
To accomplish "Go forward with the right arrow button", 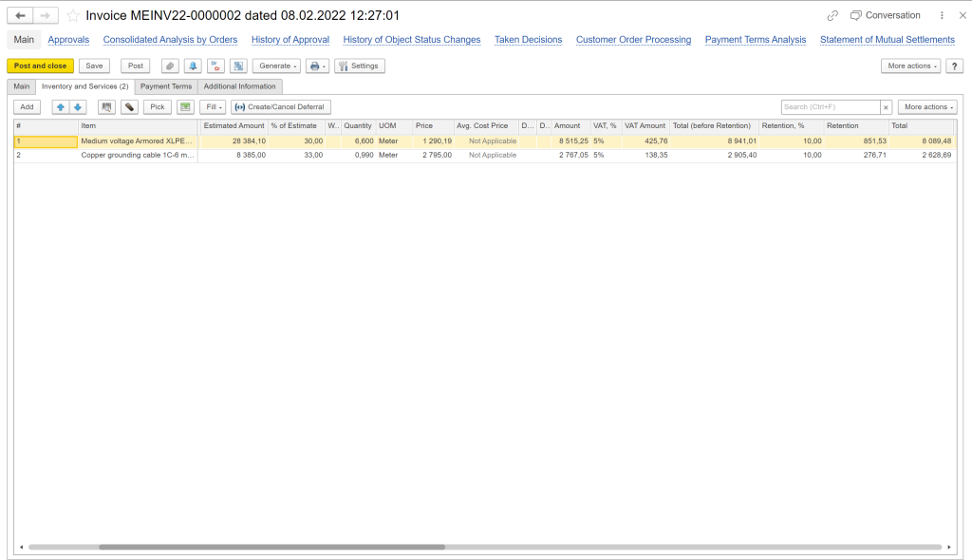I will (x=46, y=15).
